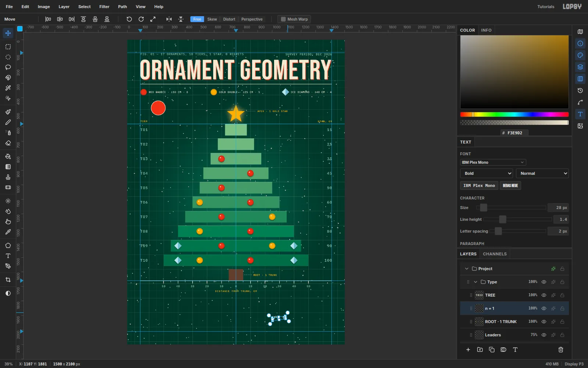The width and height of the screenshot is (588, 368).
Task: Select the Skew transform mode
Action: coord(212,19)
